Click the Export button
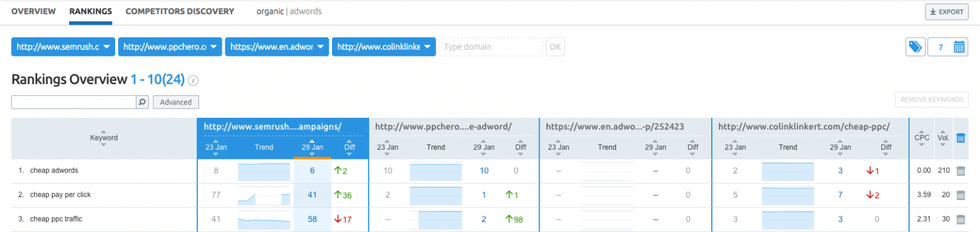Screen dimensions: 980x232 (946, 12)
